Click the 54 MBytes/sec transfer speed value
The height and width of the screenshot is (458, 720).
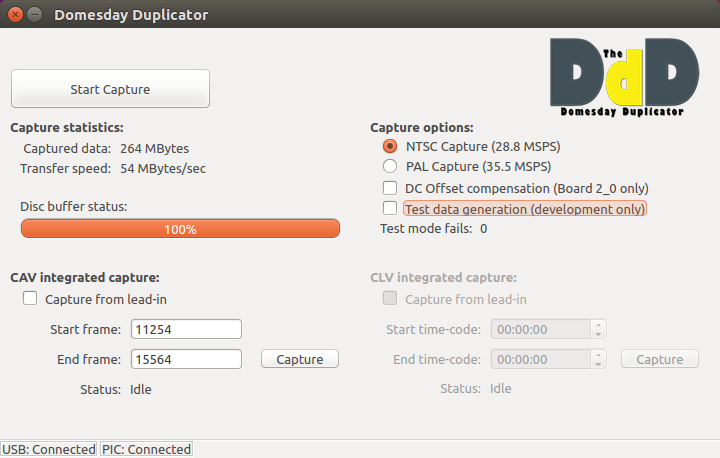(163, 169)
